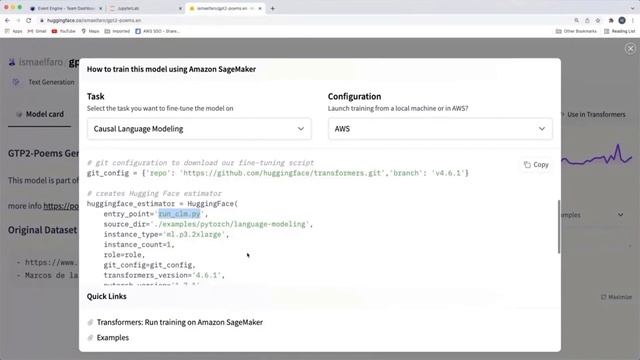Click the browser forward arrow
The height and width of the screenshot is (360, 640).
click(x=18, y=20)
